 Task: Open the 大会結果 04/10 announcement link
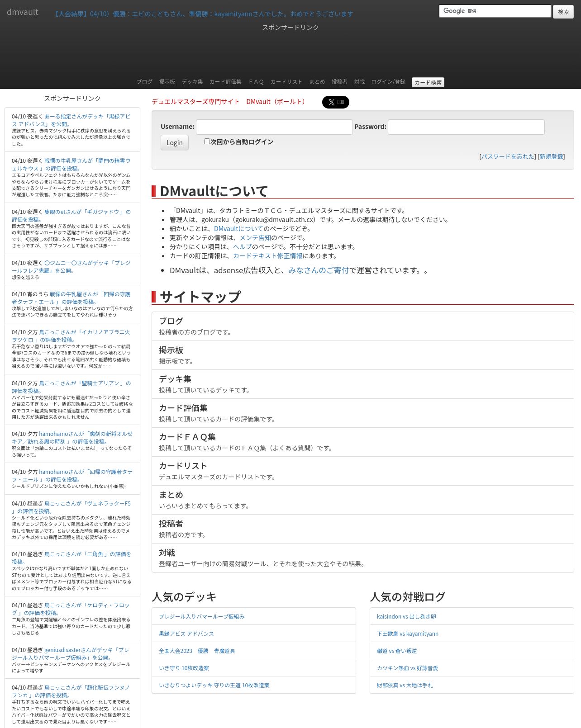click(x=203, y=14)
